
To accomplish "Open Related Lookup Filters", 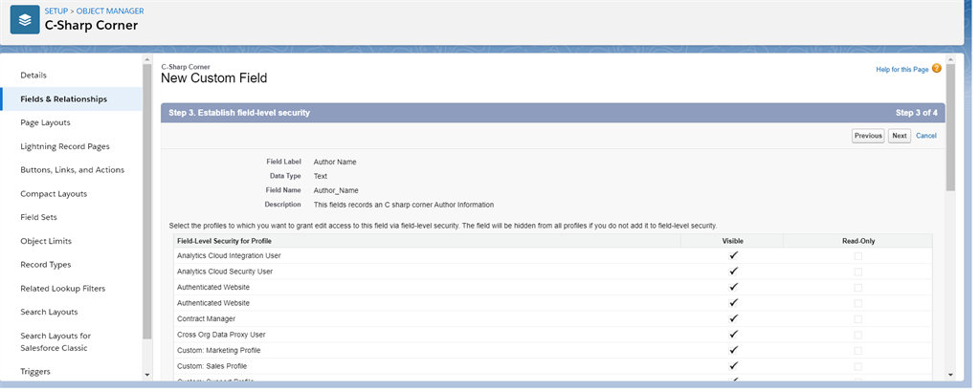I will 63,289.
